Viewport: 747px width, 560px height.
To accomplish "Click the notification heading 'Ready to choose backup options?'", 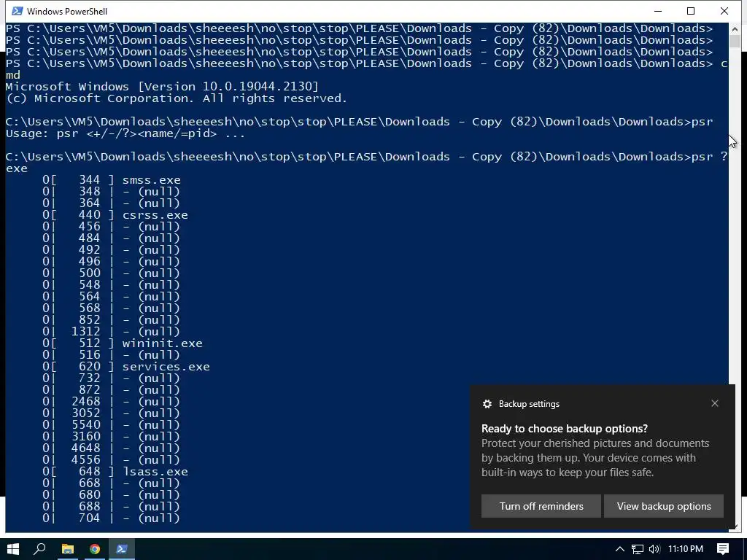I will pos(565,429).
